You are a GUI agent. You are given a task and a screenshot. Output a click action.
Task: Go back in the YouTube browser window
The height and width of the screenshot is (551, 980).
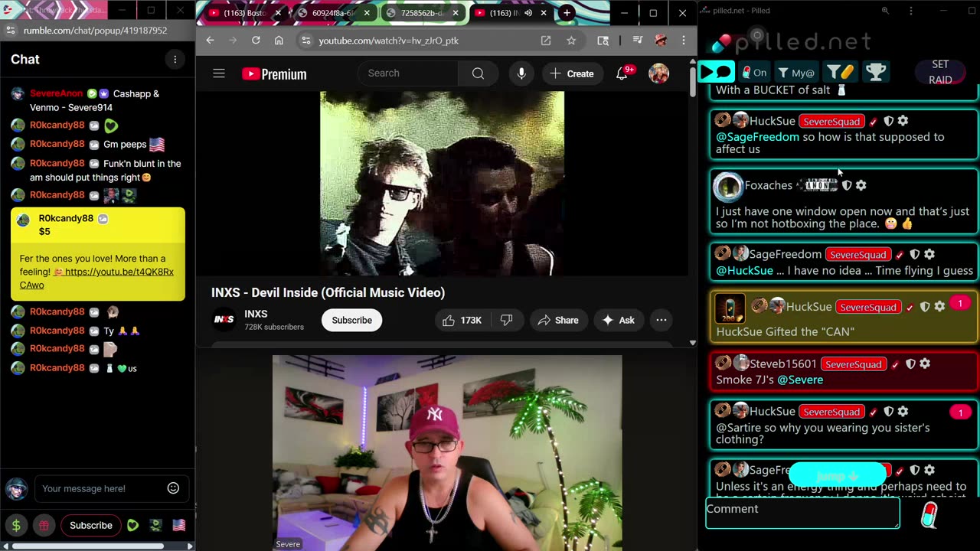pyautogui.click(x=210, y=41)
